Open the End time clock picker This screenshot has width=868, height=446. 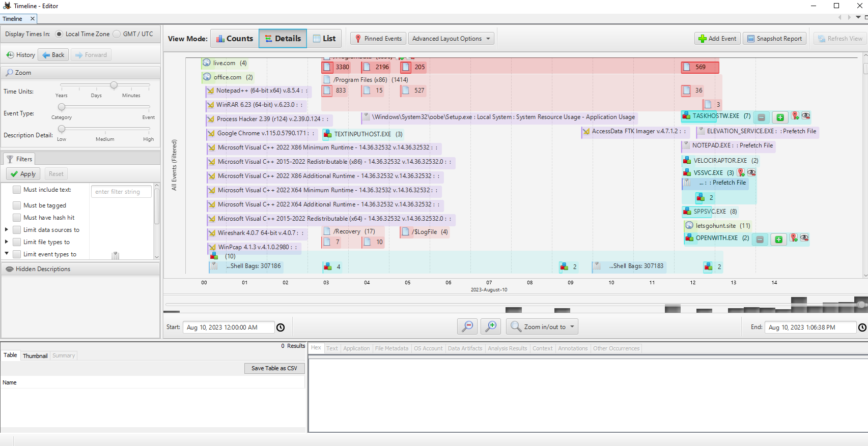(862, 328)
